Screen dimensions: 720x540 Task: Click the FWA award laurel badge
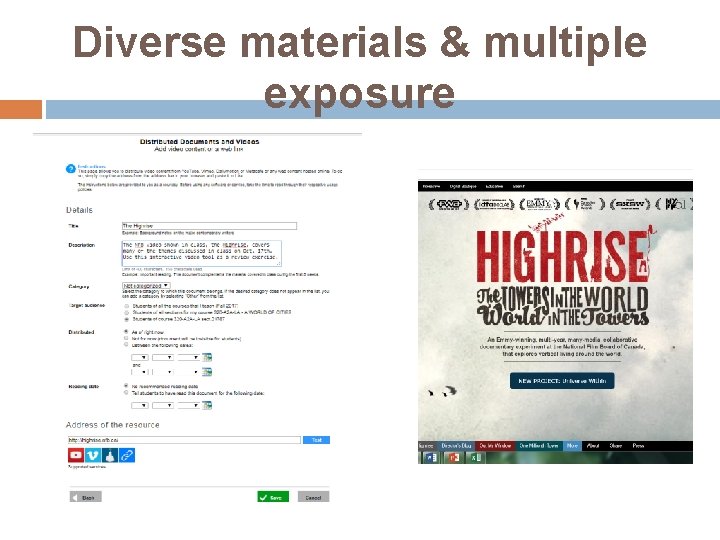[x=449, y=204]
